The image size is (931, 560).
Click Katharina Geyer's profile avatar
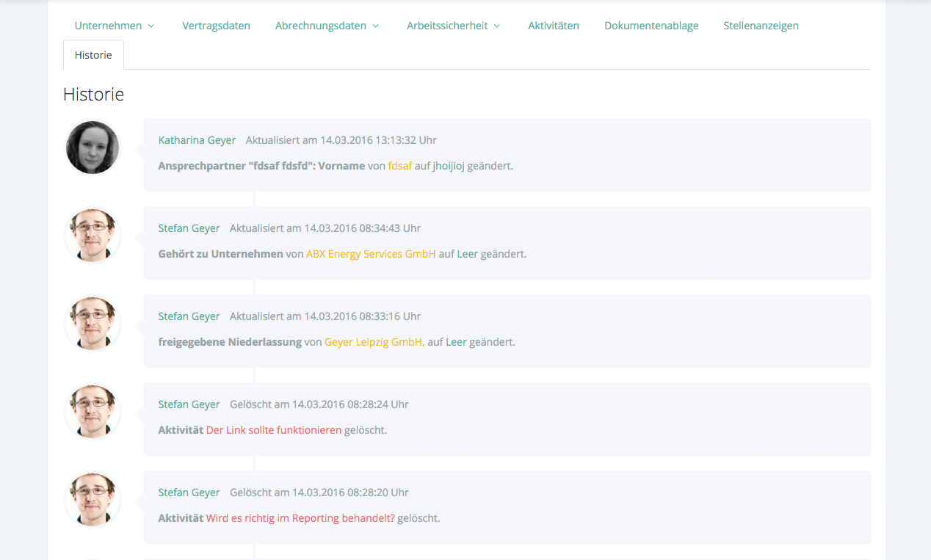pyautogui.click(x=93, y=148)
